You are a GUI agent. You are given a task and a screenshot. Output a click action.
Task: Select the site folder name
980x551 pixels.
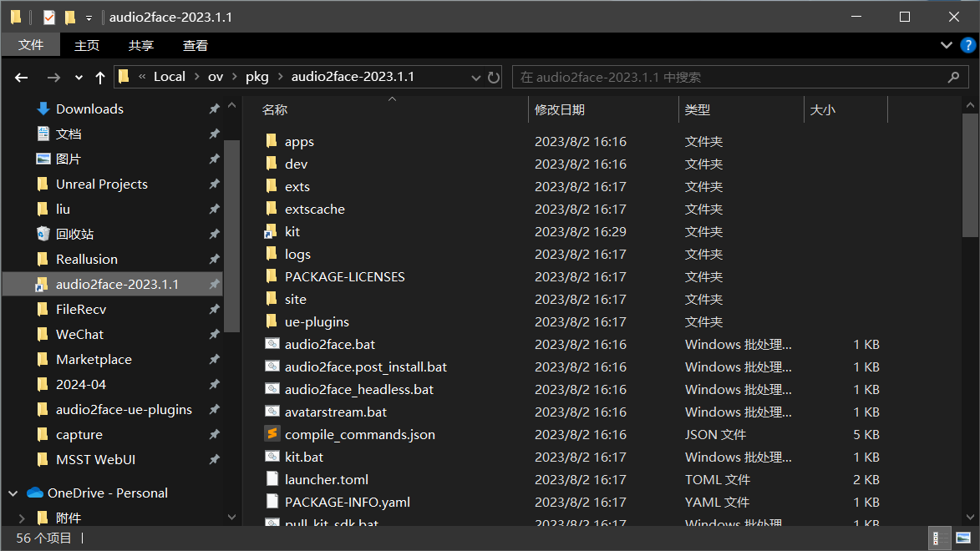[x=296, y=299]
